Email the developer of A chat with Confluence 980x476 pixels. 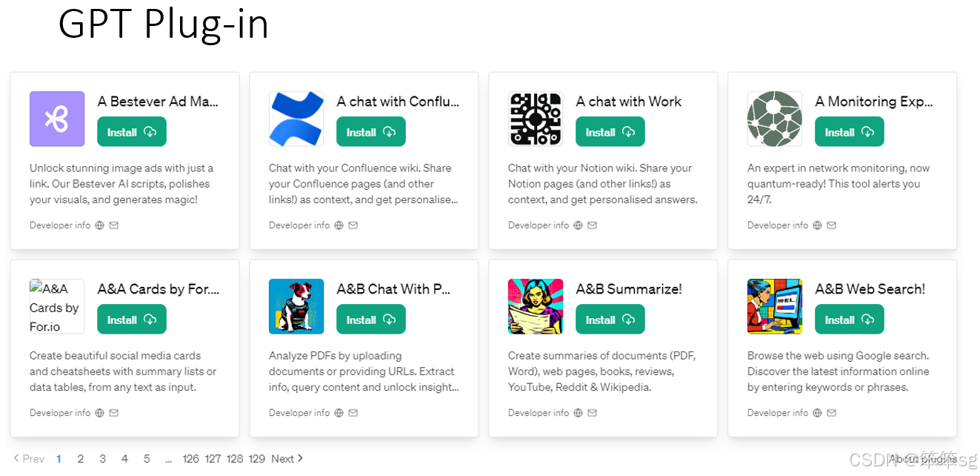[353, 225]
